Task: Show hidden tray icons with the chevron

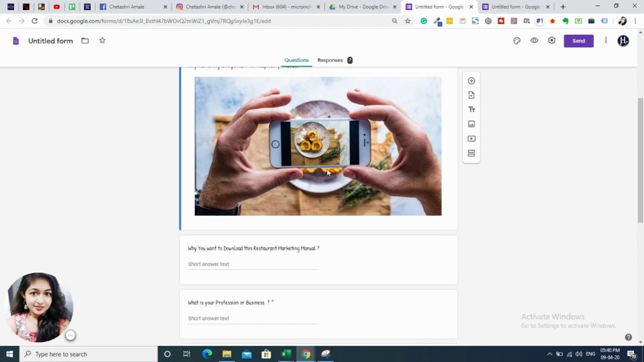Action: tap(549, 354)
